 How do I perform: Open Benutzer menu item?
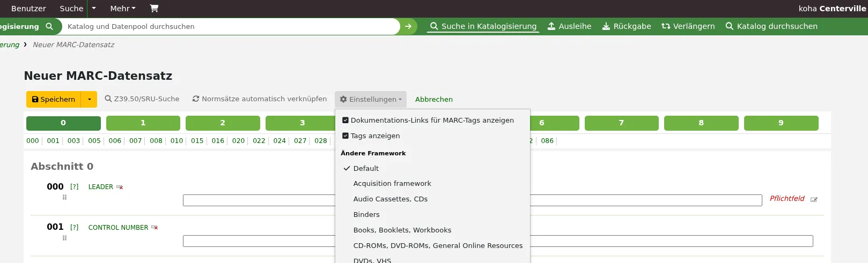point(28,9)
